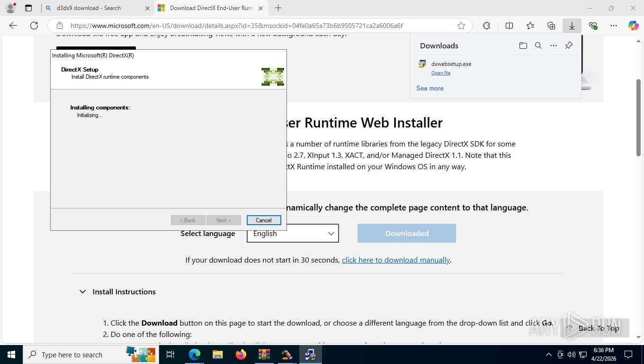Pin the Downloads panel
The width and height of the screenshot is (644, 364).
click(x=569, y=45)
